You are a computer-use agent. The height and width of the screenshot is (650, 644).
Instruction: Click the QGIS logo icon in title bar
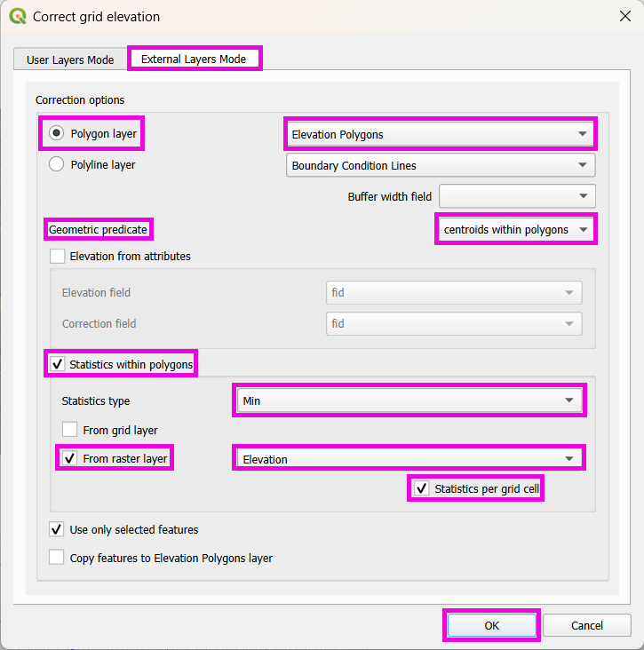[18, 16]
